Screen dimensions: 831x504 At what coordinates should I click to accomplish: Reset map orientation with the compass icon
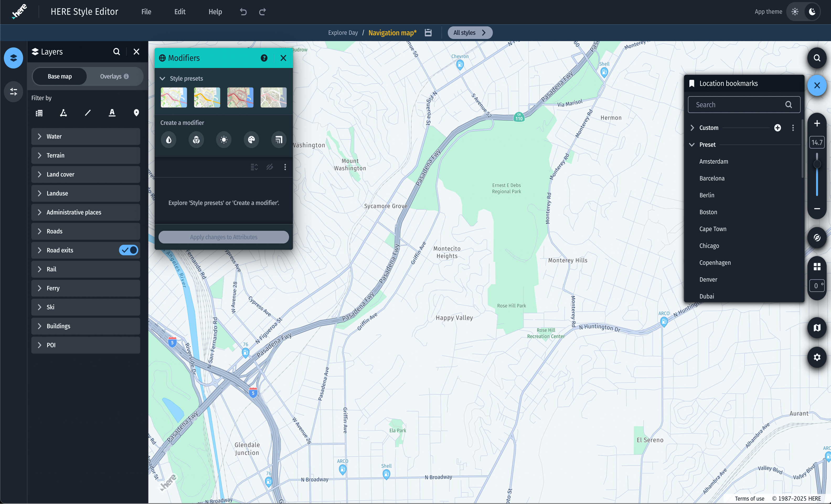point(817,238)
